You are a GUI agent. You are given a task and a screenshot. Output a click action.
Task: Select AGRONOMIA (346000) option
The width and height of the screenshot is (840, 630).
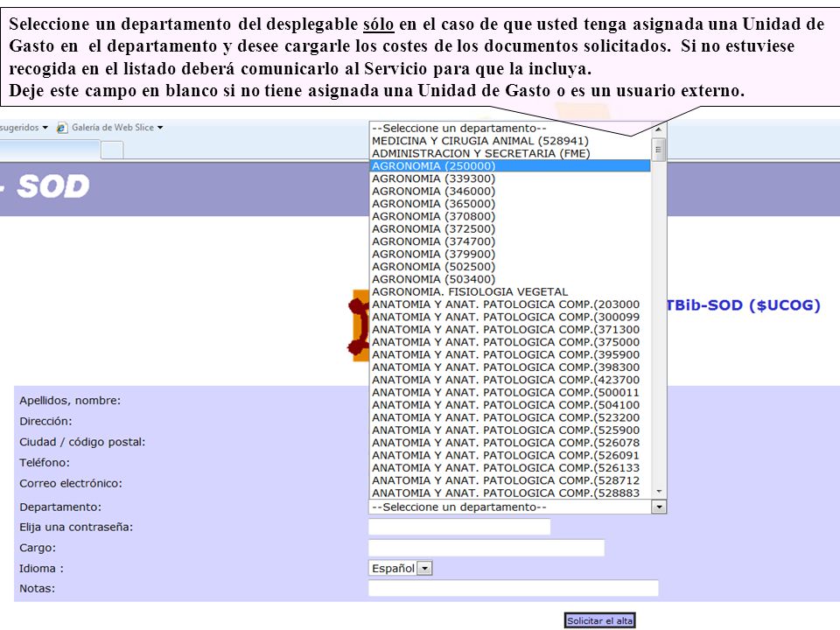click(x=510, y=192)
